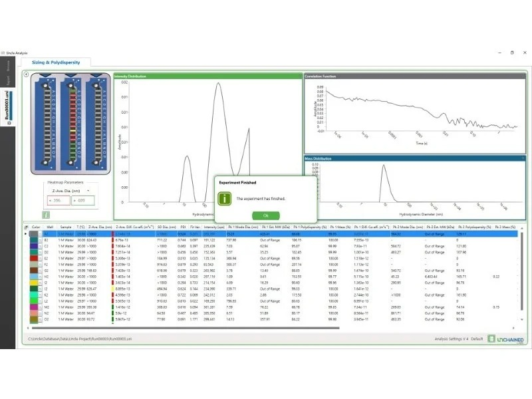Sort by Pk 1 Mass (%) column header
Image resolution: width=532 pixels, height=399 pixels.
click(340, 227)
